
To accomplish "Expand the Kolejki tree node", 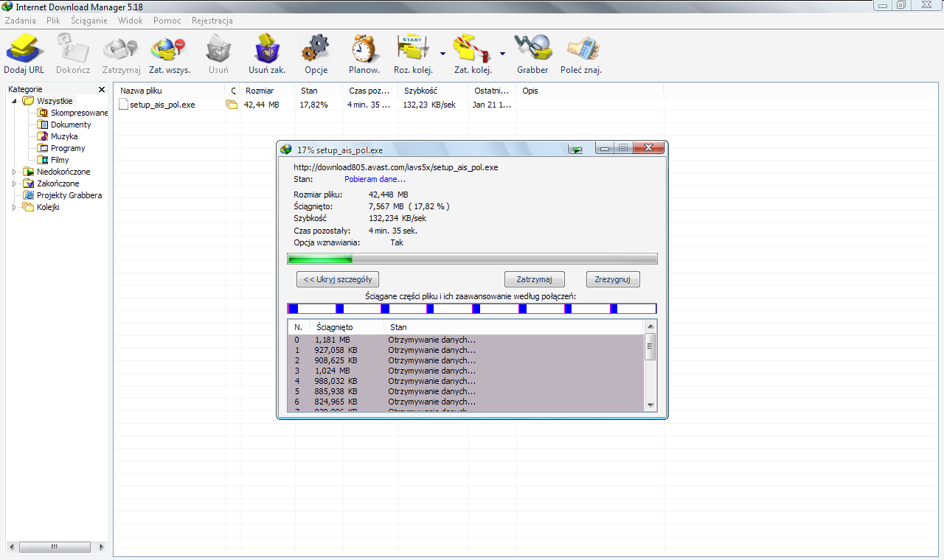I will (x=14, y=207).
